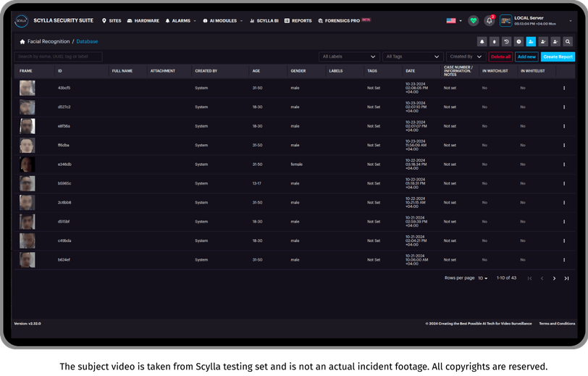Sort by the AGE column header
The height and width of the screenshot is (376, 588).
click(x=256, y=71)
